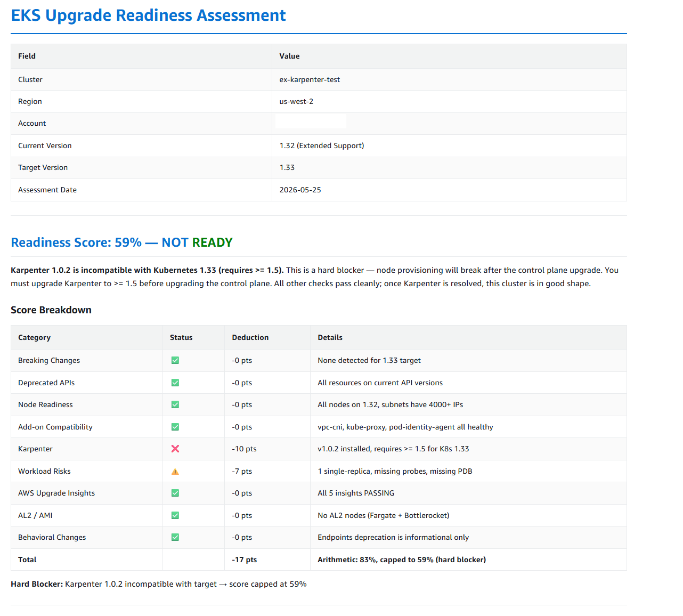Click the "Account" field label
The height and width of the screenshot is (616, 683).
(32, 123)
